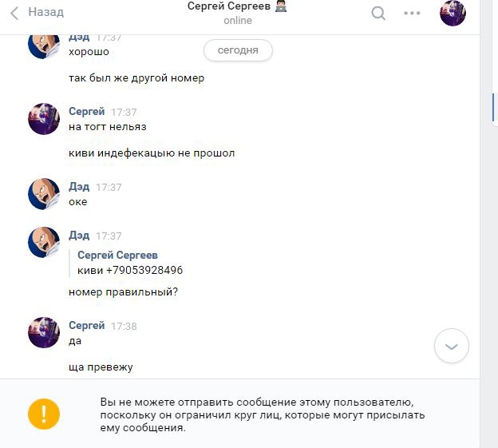Viewport: 498px width, 448px height.
Task: Click the сегодня date pill
Action: click(238, 50)
